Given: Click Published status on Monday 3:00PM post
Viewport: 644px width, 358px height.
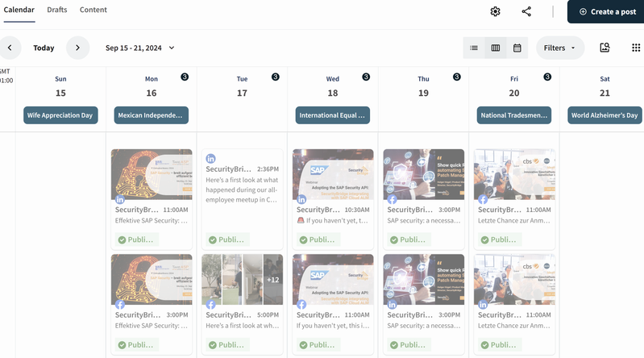Looking at the screenshot, I should click(x=136, y=345).
